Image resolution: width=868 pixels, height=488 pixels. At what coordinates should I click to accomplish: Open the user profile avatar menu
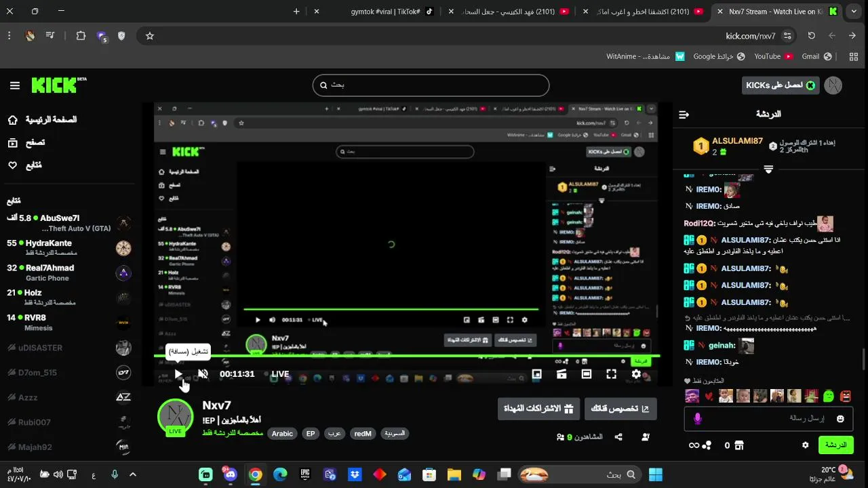833,85
